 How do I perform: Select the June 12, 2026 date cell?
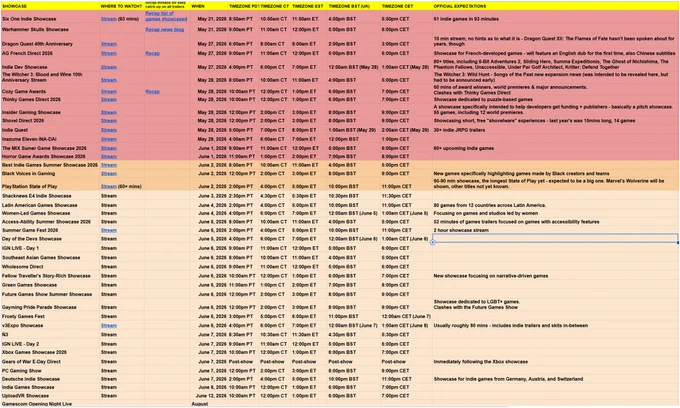(x=209, y=396)
